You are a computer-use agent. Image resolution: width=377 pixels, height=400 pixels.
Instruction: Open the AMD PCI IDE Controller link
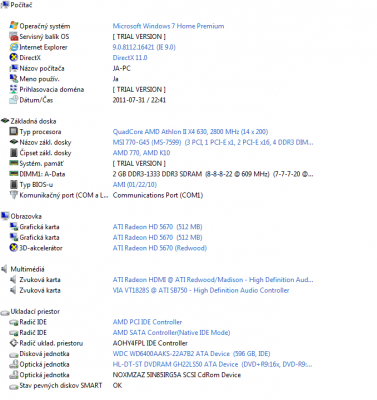point(147,322)
